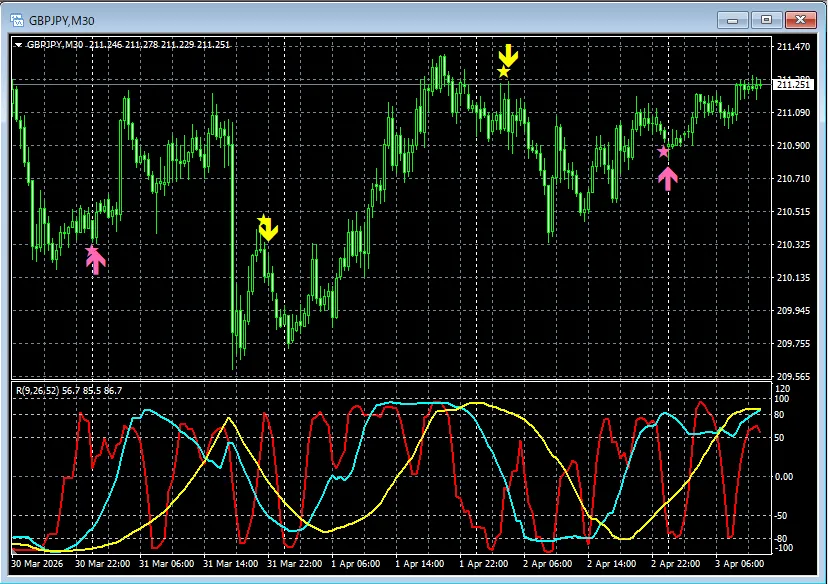Click the yellow star below the top sell arrow
Screen dimensions: 829x584
click(503, 71)
